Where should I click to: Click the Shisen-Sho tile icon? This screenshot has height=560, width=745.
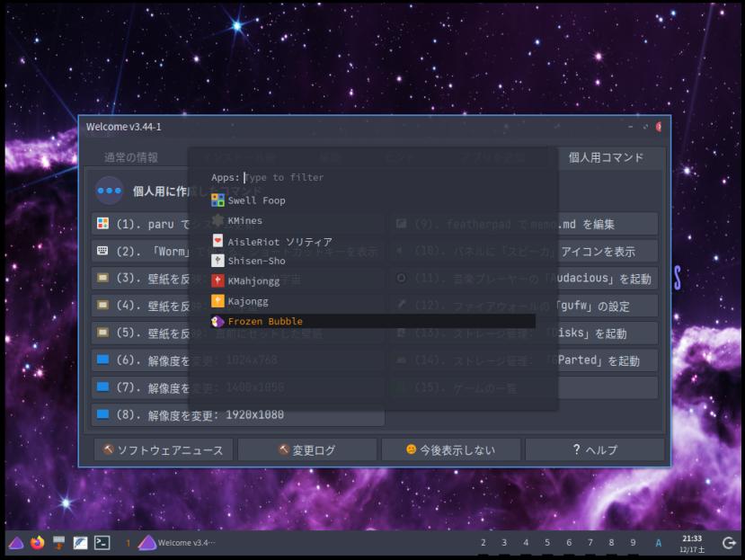click(217, 261)
